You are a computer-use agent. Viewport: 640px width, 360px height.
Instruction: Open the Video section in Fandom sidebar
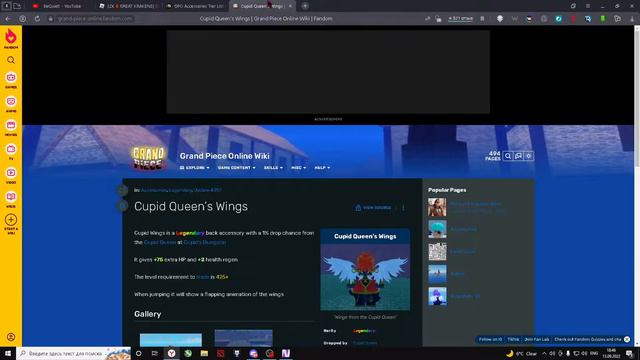(x=11, y=175)
